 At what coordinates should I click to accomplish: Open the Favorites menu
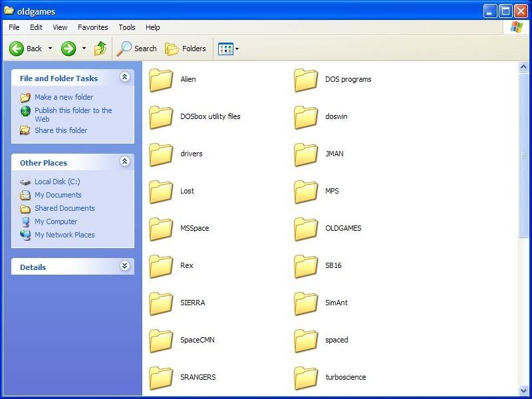point(92,27)
